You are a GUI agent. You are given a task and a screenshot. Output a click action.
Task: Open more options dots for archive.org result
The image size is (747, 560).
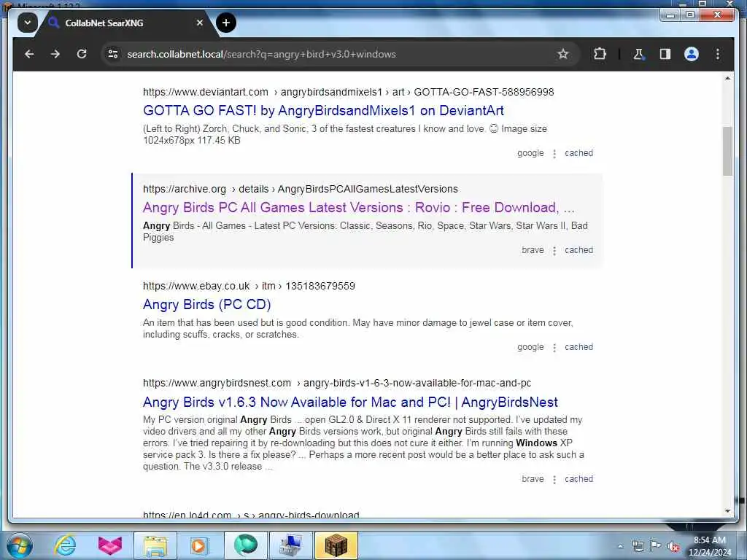click(x=554, y=251)
